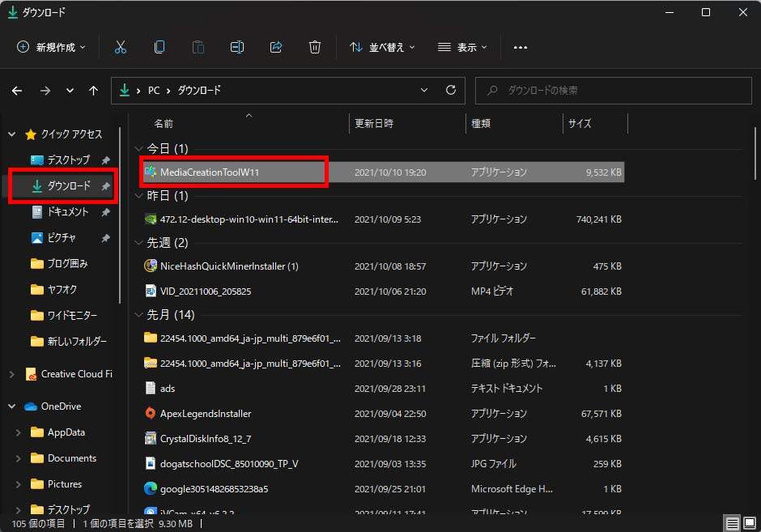Select the MediaCreationToolW11 file

[x=382, y=172]
